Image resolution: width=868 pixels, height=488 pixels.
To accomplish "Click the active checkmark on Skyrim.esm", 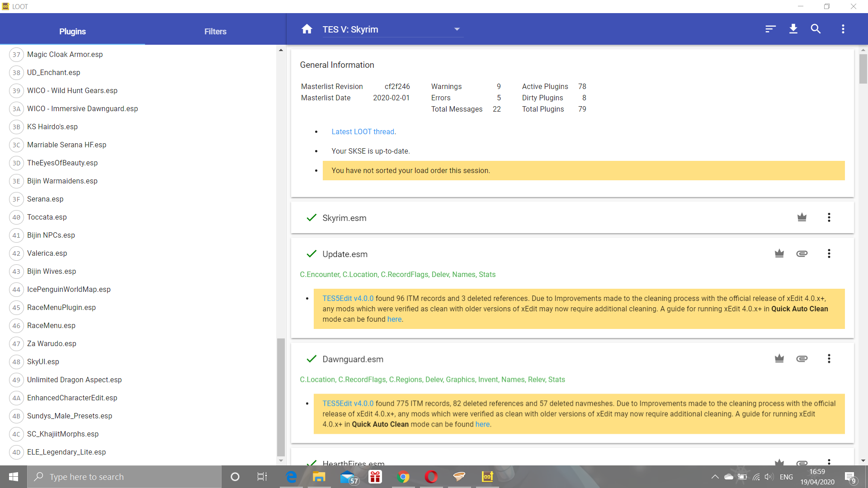I will coord(311,218).
